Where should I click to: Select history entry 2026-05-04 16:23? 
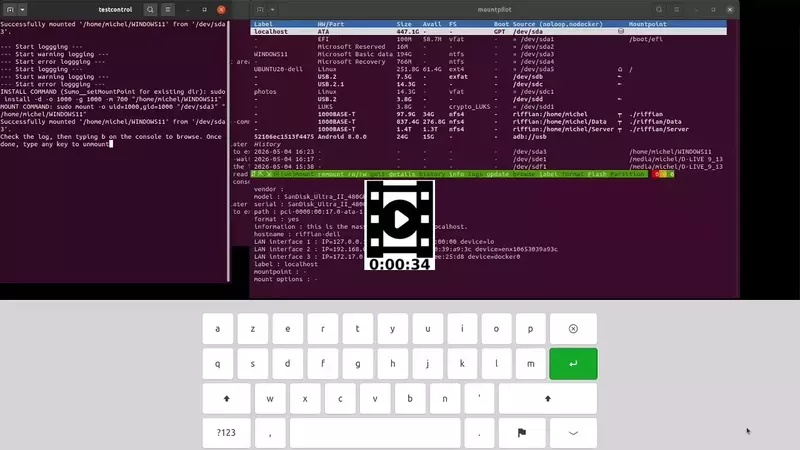[x=488, y=152]
